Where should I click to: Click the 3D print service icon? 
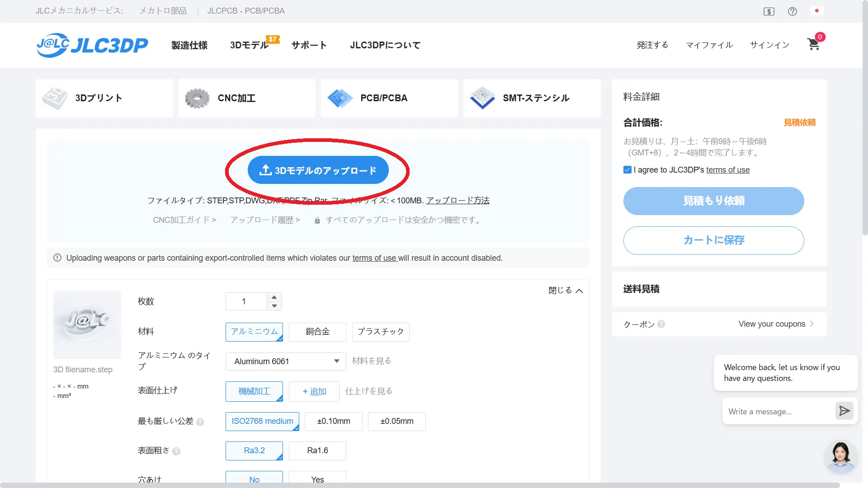tap(55, 98)
